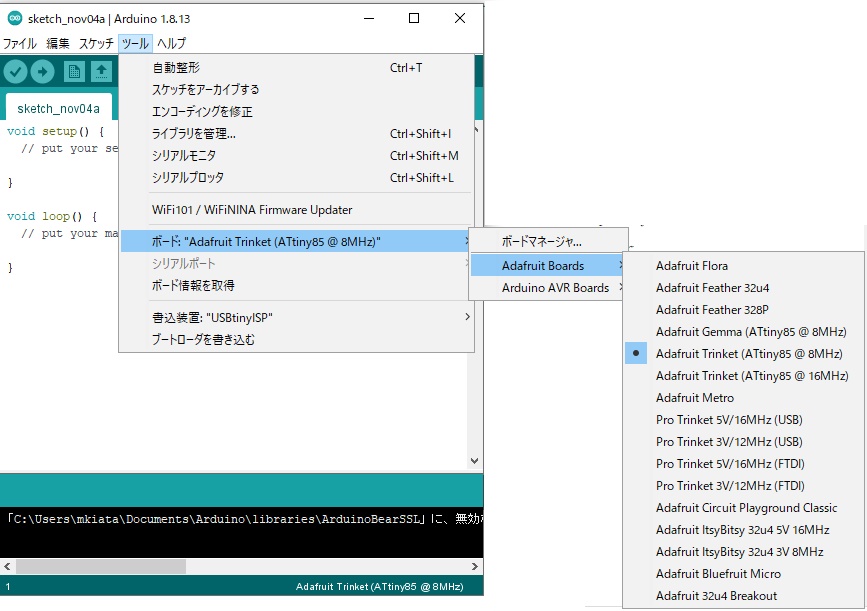Click the Arduino logo in title bar
The width and height of the screenshot is (867, 611).
(x=15, y=18)
